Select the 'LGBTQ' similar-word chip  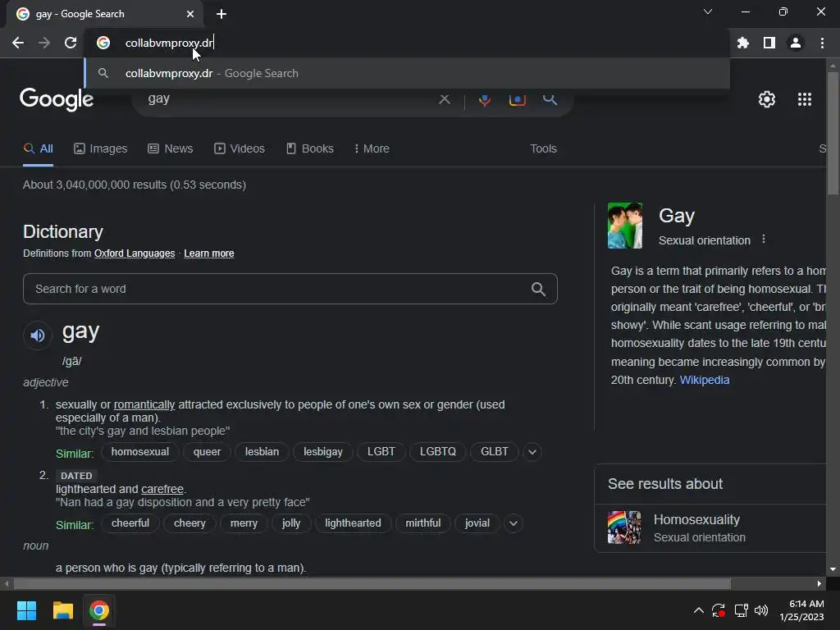coord(438,452)
